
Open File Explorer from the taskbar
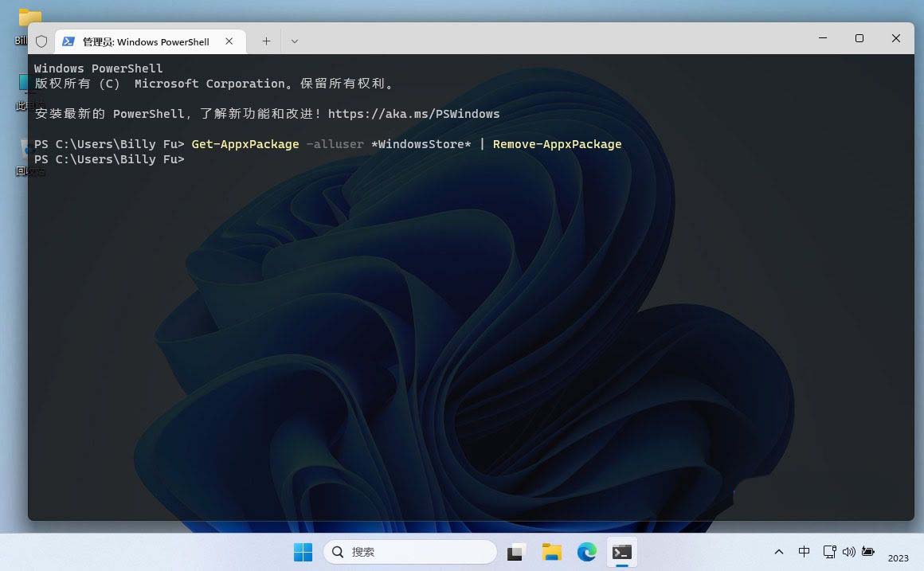[551, 552]
